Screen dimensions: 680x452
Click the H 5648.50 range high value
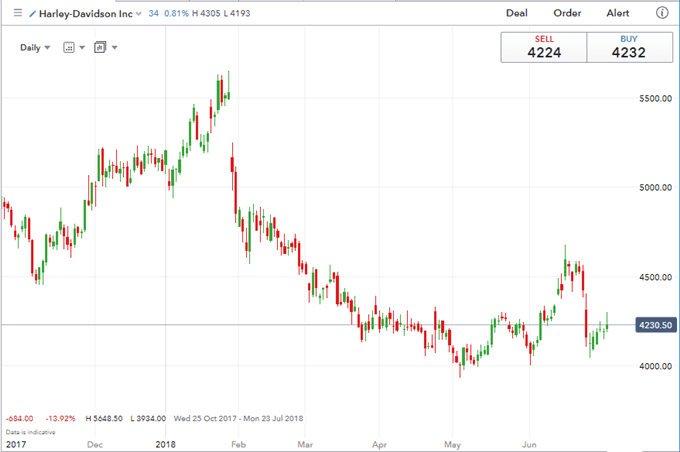pos(104,419)
